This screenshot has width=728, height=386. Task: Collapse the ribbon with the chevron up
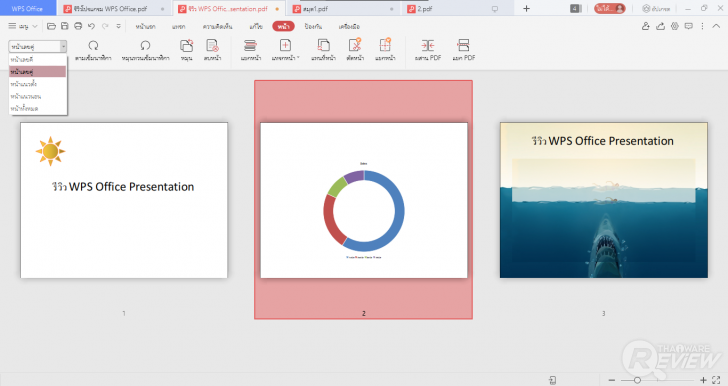click(716, 26)
